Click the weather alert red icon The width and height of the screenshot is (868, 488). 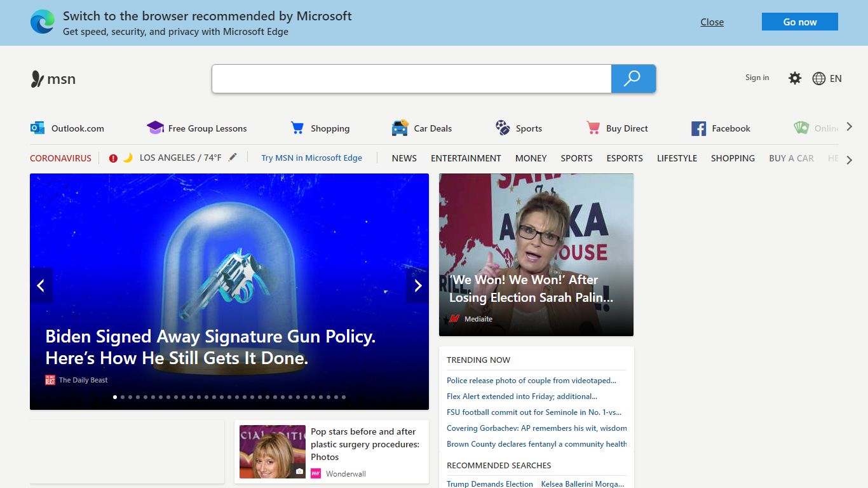point(113,158)
